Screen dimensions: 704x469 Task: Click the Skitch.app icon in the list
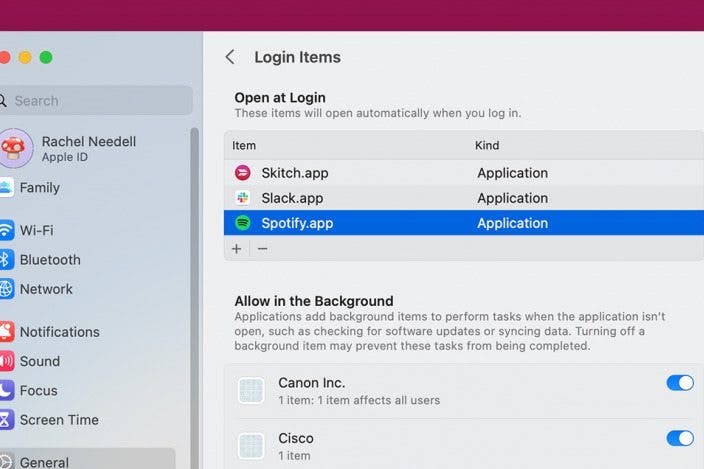242,173
